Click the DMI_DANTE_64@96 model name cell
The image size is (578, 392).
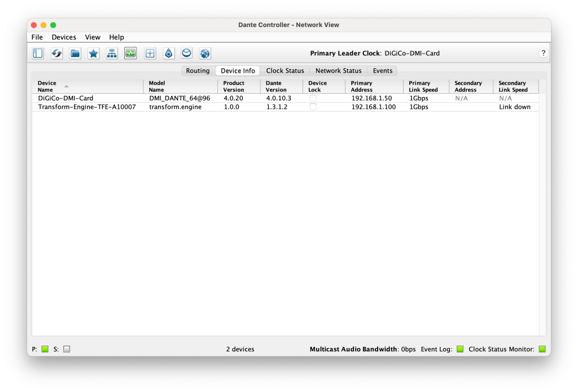[x=179, y=98]
